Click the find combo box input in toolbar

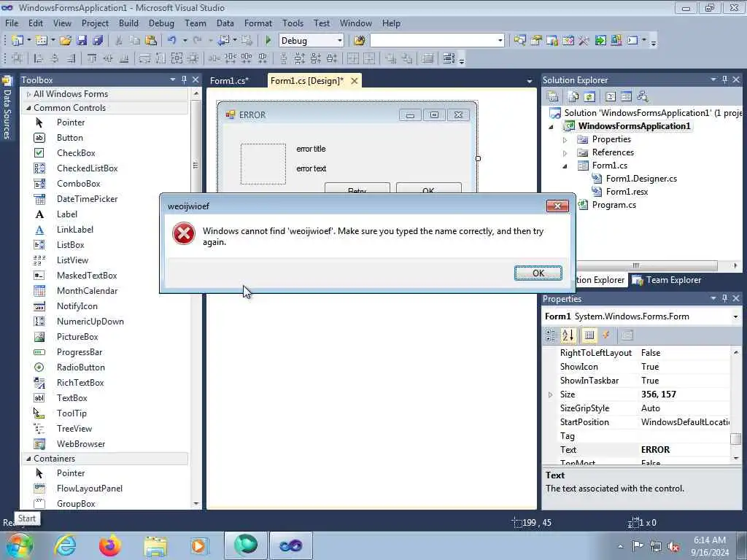click(x=433, y=41)
